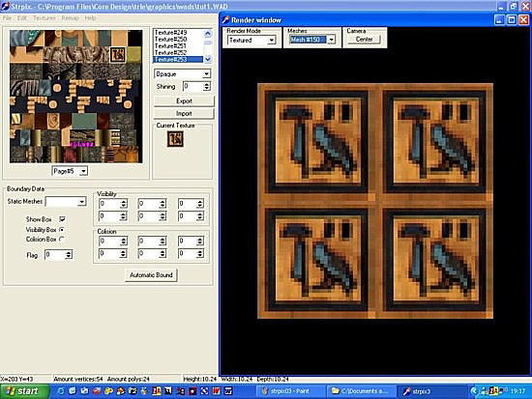Open the Meshes dropdown showing Mesh #150
532x399 pixels.
311,40
